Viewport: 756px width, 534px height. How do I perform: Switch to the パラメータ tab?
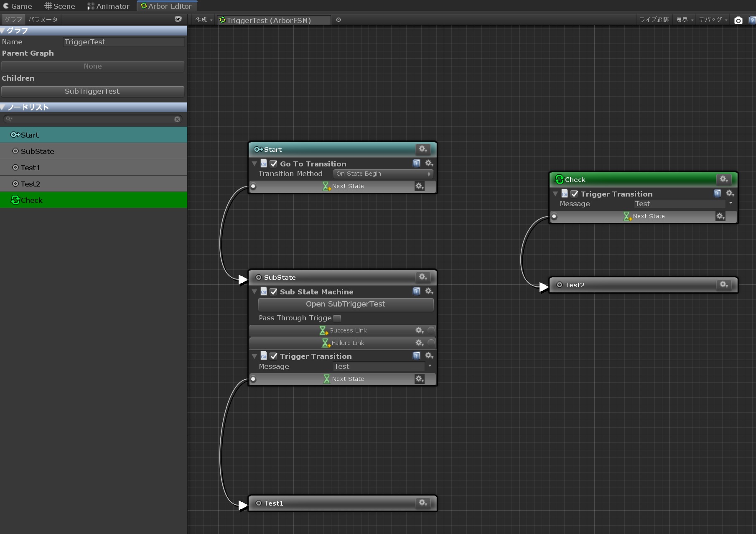tap(43, 20)
